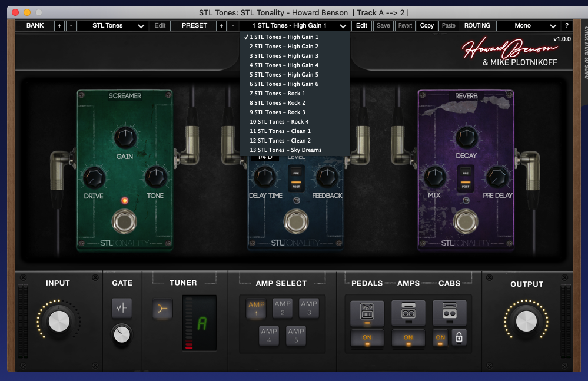Open help with the question mark button
Image resolution: width=588 pixels, height=381 pixels.
tap(567, 25)
